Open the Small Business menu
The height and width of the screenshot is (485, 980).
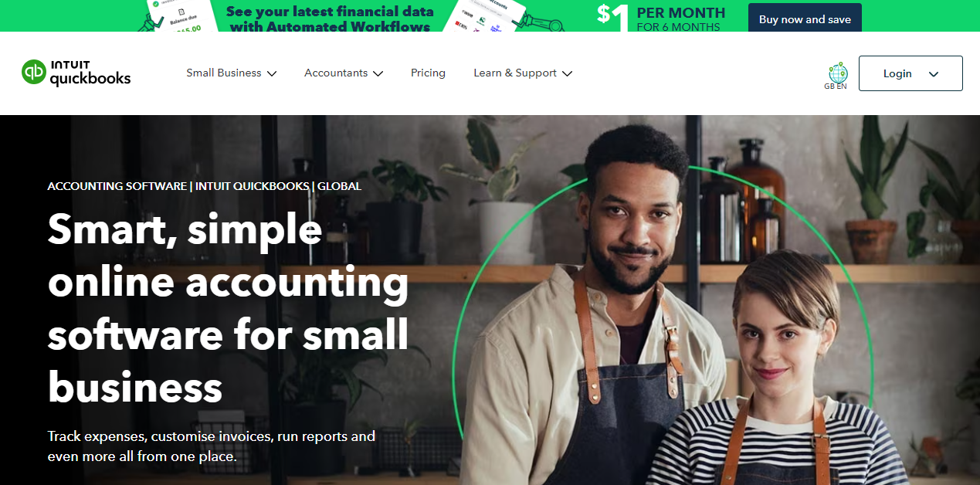tap(232, 73)
